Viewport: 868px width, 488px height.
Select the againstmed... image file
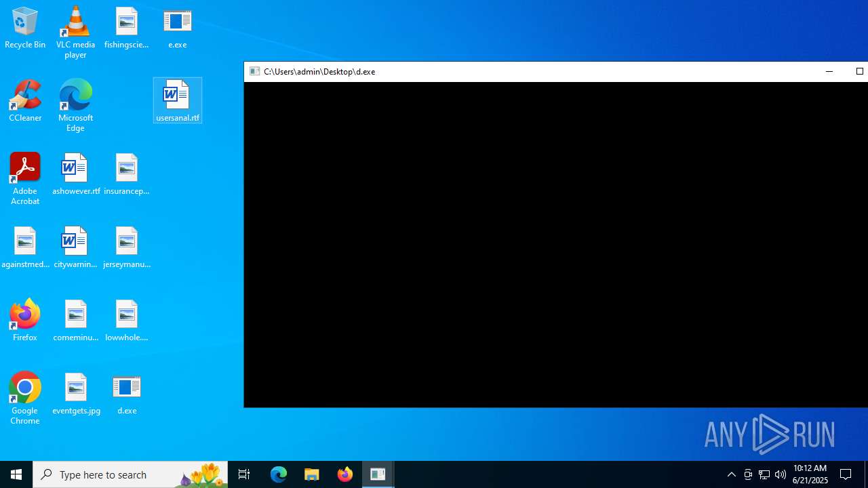pos(25,248)
